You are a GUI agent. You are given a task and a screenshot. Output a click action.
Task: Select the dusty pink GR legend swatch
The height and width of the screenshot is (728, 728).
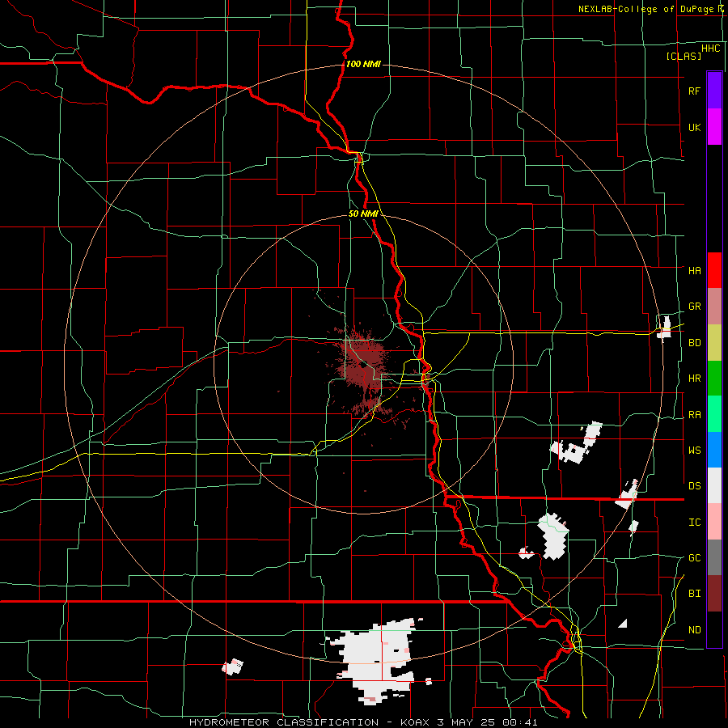tap(714, 307)
